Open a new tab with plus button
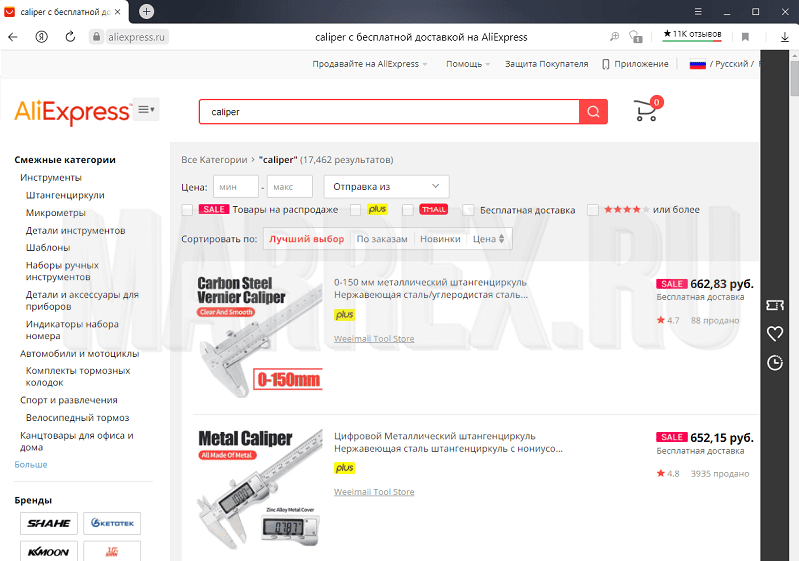 (x=146, y=11)
